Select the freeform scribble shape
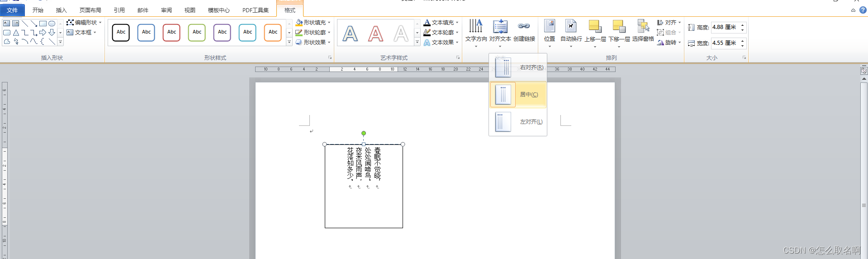 tap(16, 42)
